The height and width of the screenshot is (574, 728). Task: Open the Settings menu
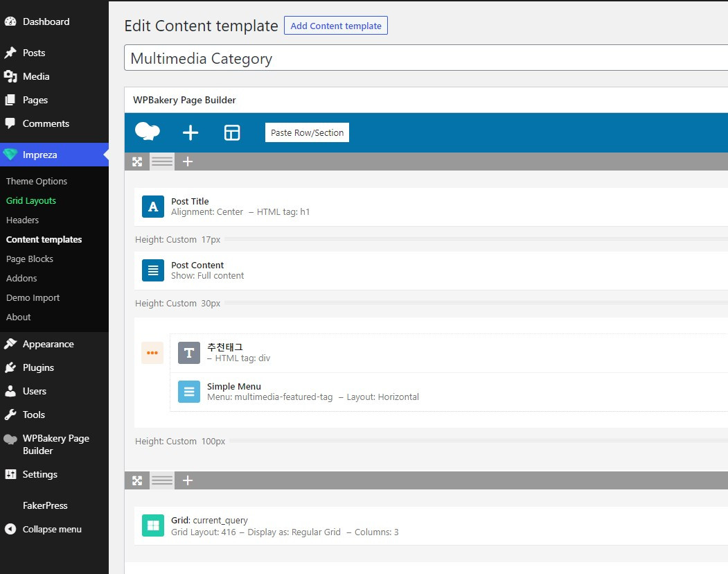pos(40,475)
